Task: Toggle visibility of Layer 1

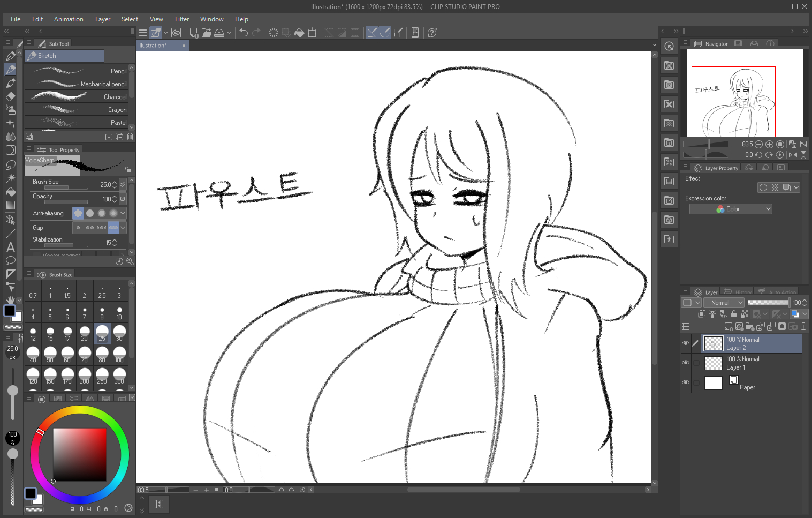Action: [686, 363]
